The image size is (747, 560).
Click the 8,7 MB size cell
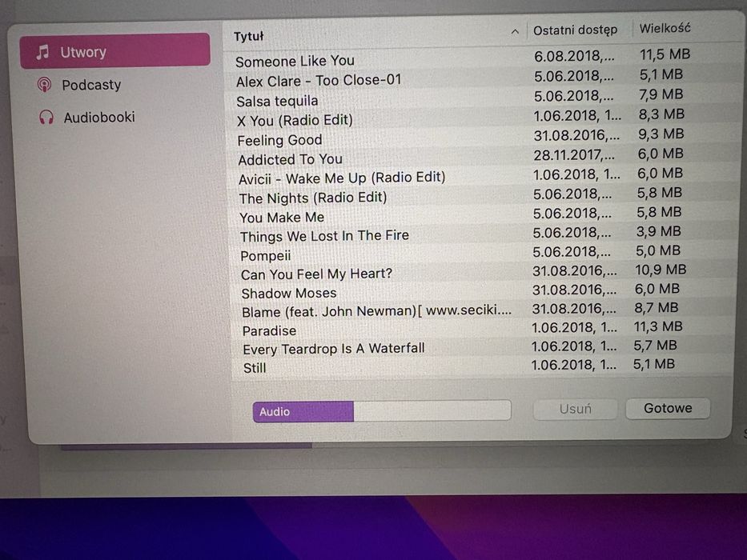point(656,308)
